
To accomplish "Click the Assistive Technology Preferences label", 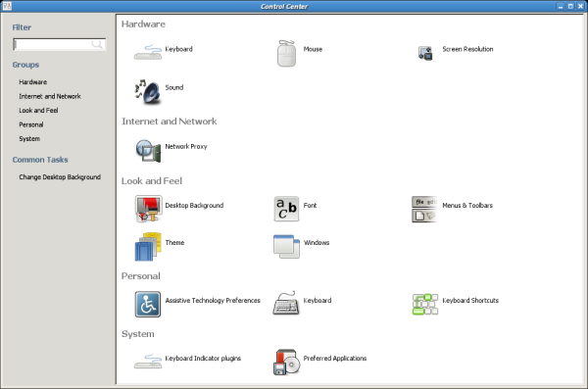I will coord(213,301).
